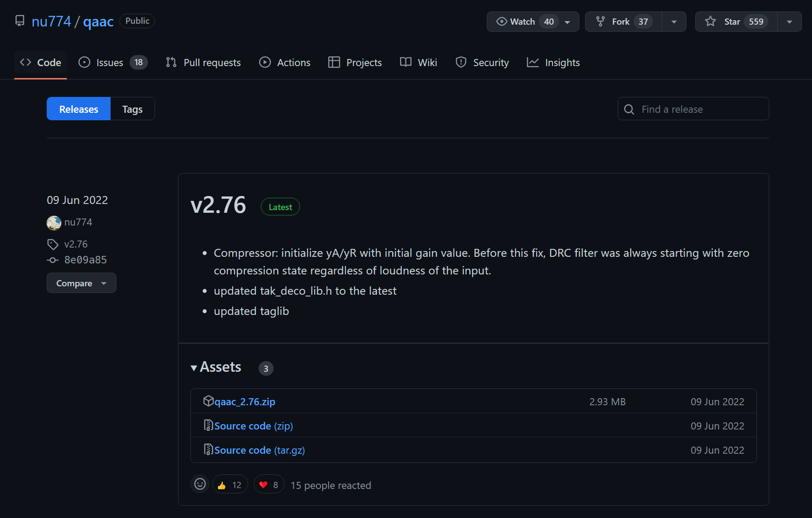The image size is (812, 518).
Task: Go to the Actions tab
Action: coord(285,63)
